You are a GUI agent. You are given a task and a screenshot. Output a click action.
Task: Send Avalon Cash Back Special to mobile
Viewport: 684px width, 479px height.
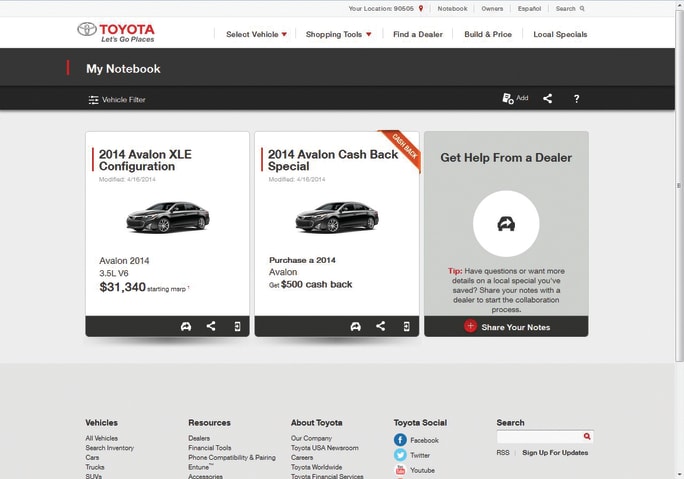coord(406,326)
